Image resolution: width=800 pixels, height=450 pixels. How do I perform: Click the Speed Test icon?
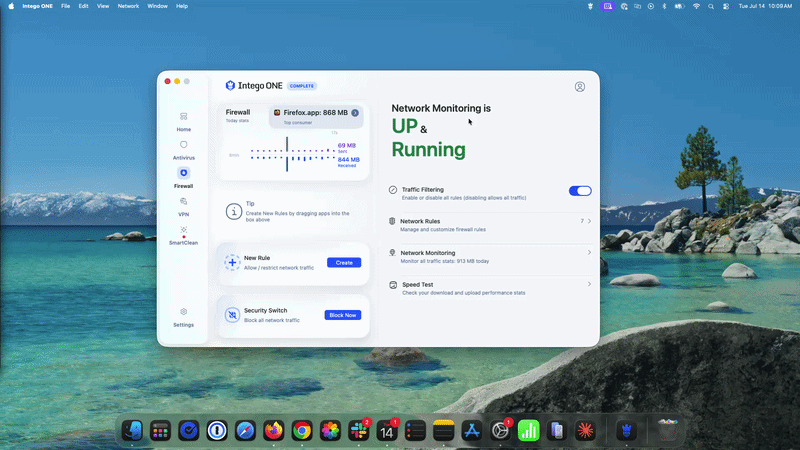[393, 285]
